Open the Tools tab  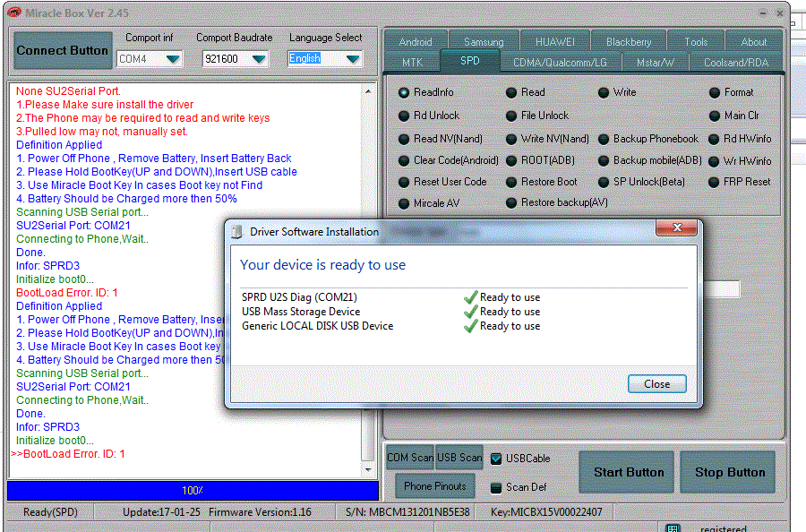(696, 42)
